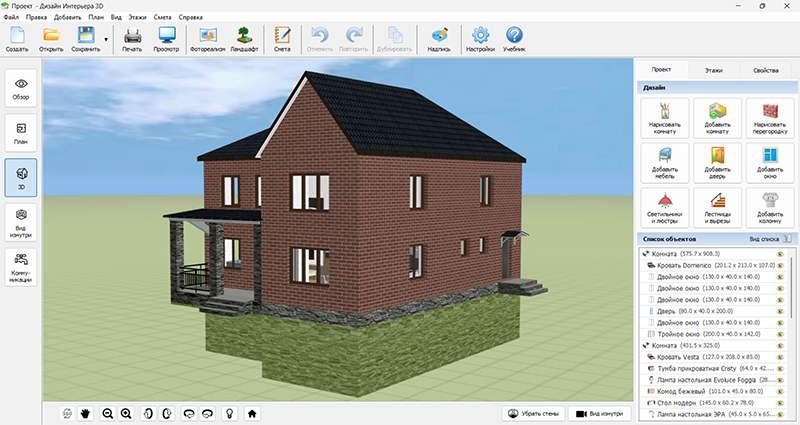Open Вид изнутри mode in left sidebar
Screen dimensions: 800x425
click(x=21, y=222)
